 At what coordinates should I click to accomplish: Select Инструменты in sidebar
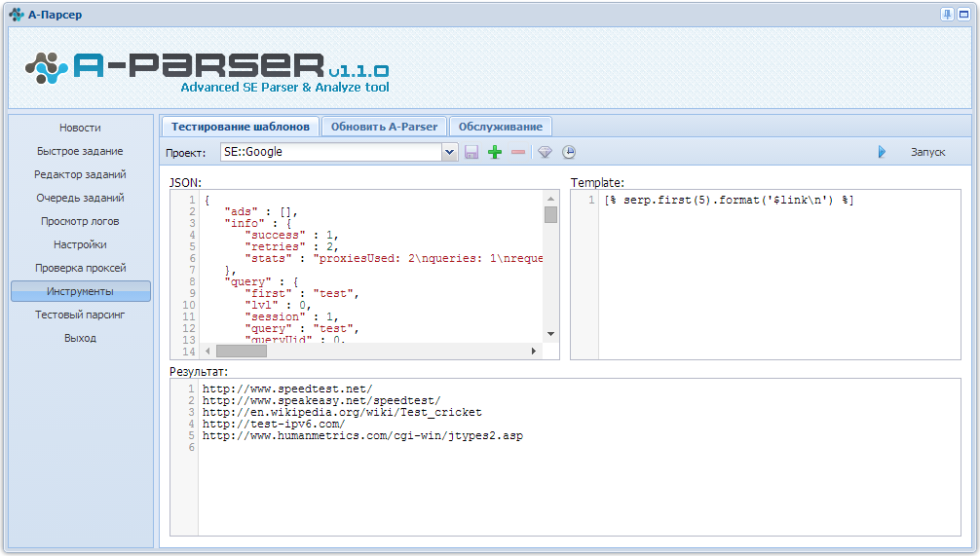(80, 291)
